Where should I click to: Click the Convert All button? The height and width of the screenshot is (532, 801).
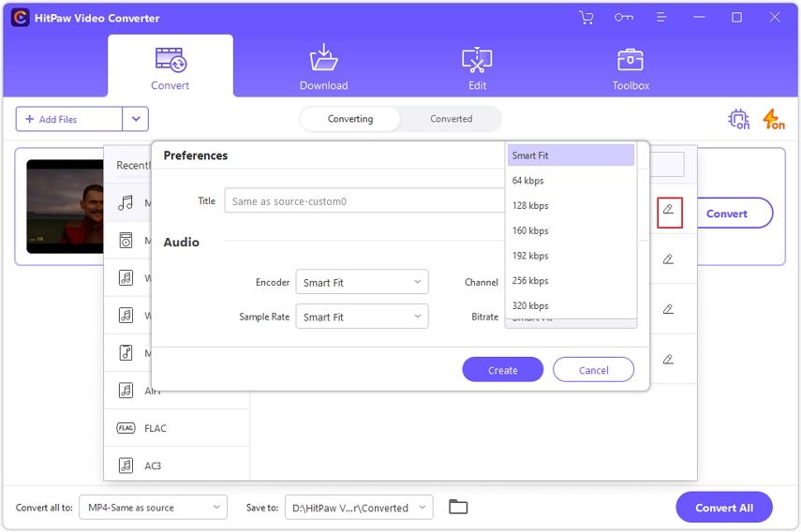(x=724, y=507)
